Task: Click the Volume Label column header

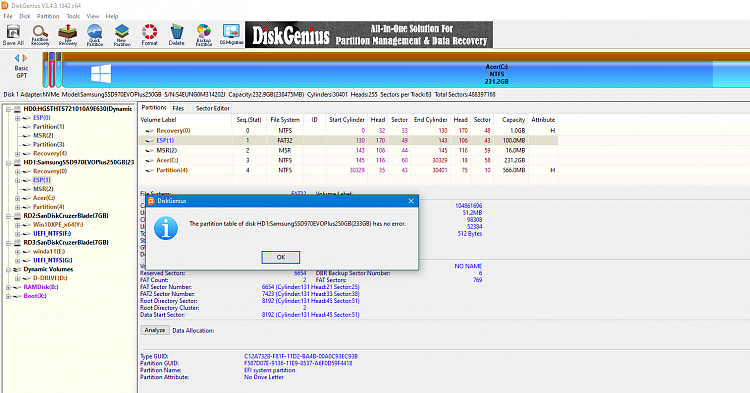Action: click(x=185, y=120)
